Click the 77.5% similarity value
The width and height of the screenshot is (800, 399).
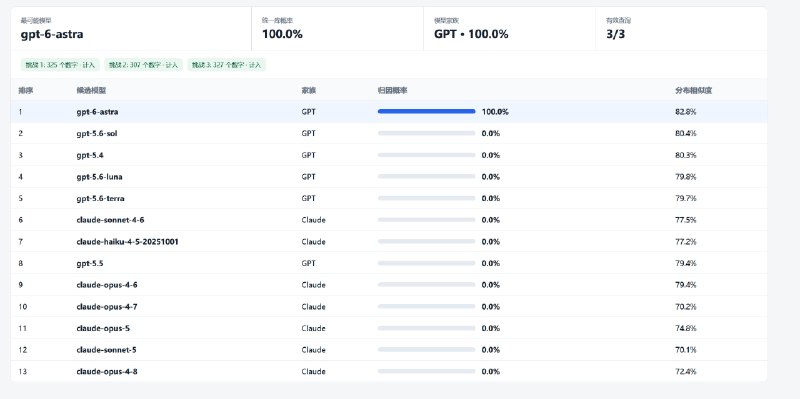(686, 220)
